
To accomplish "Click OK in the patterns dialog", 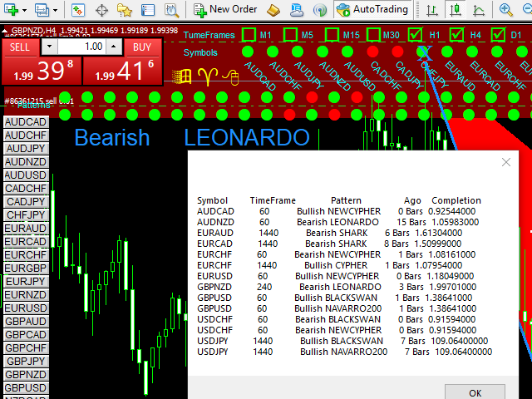I will point(475,392).
